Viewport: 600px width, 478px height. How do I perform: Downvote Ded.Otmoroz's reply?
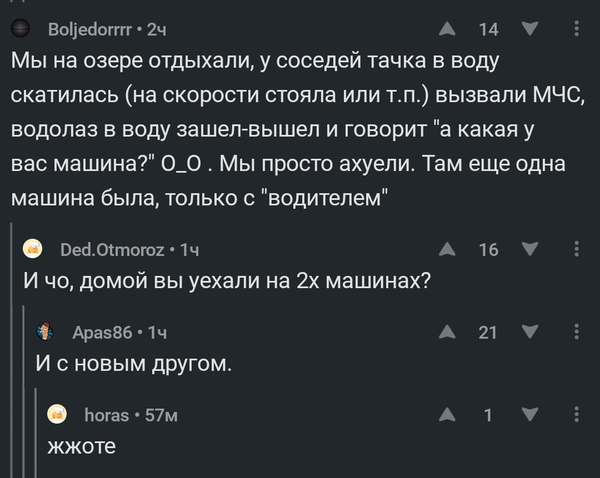point(530,250)
